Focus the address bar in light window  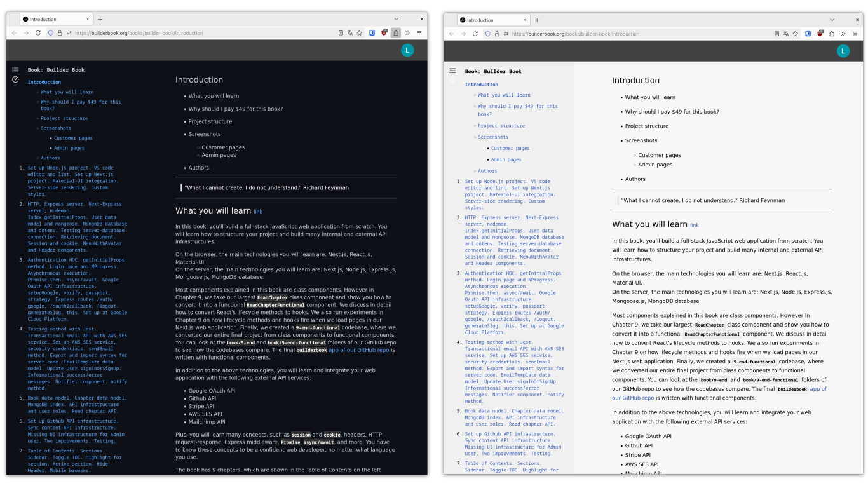tap(639, 34)
